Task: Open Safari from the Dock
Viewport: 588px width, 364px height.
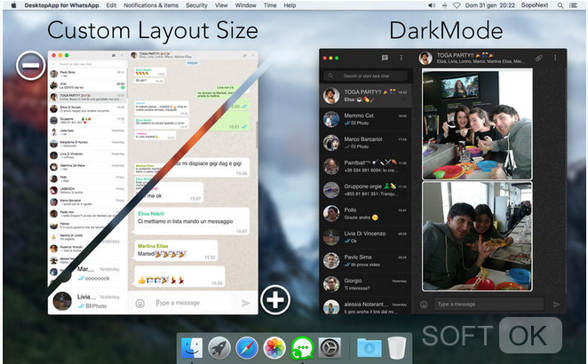Action: tap(247, 348)
